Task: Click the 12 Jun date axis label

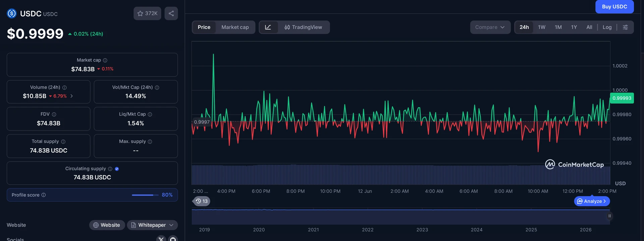Action: tap(365, 191)
